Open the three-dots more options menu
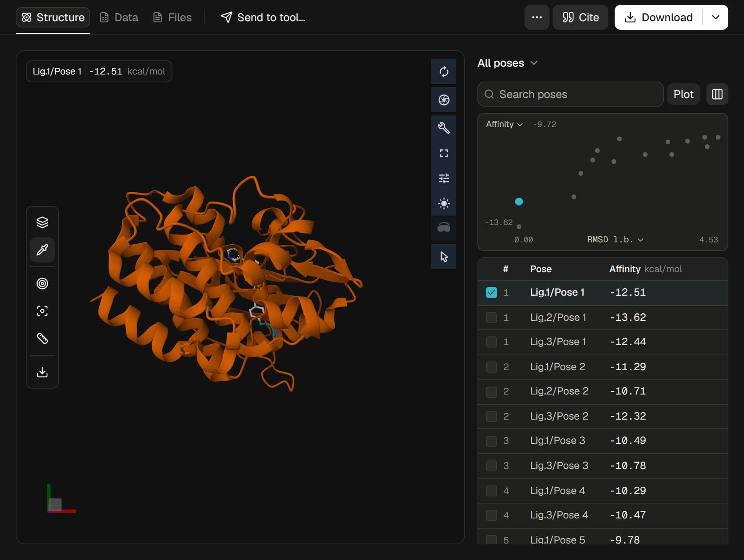Viewport: 744px width, 560px height. [x=537, y=17]
